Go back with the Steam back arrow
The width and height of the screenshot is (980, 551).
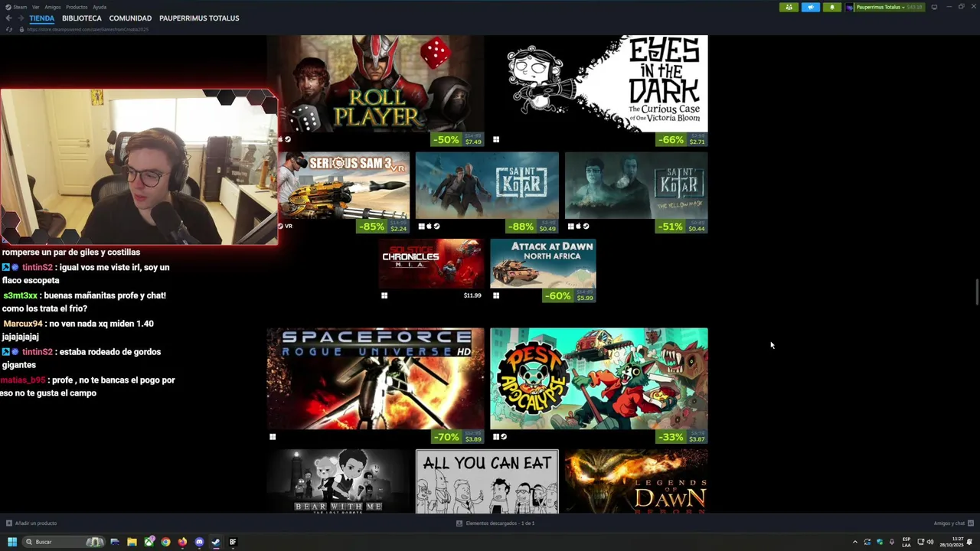click(x=8, y=18)
